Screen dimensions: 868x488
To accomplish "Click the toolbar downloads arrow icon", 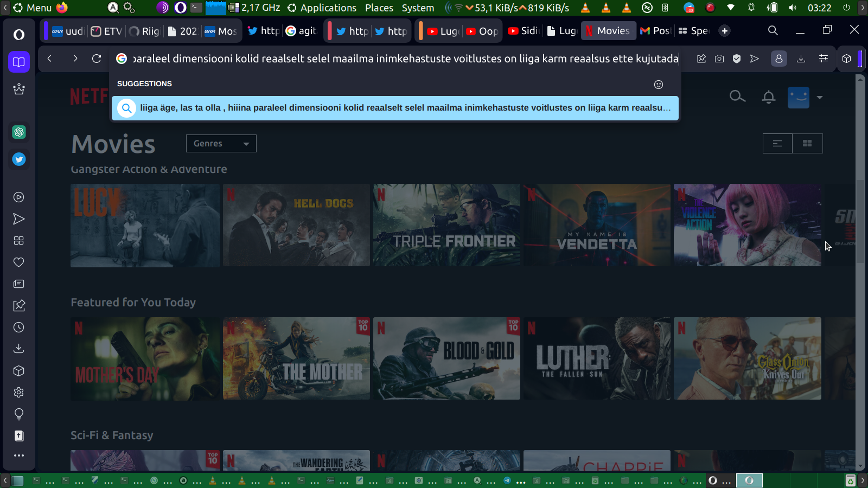I will pyautogui.click(x=801, y=59).
